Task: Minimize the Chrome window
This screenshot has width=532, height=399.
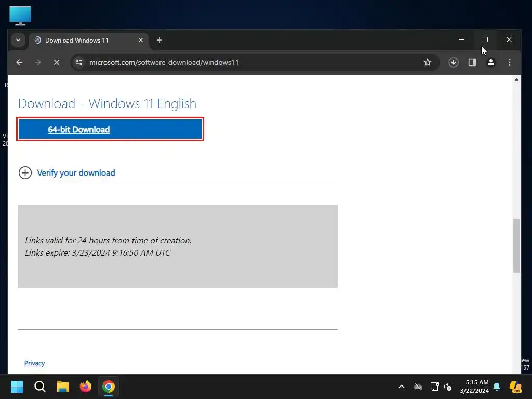Action: tap(461, 39)
